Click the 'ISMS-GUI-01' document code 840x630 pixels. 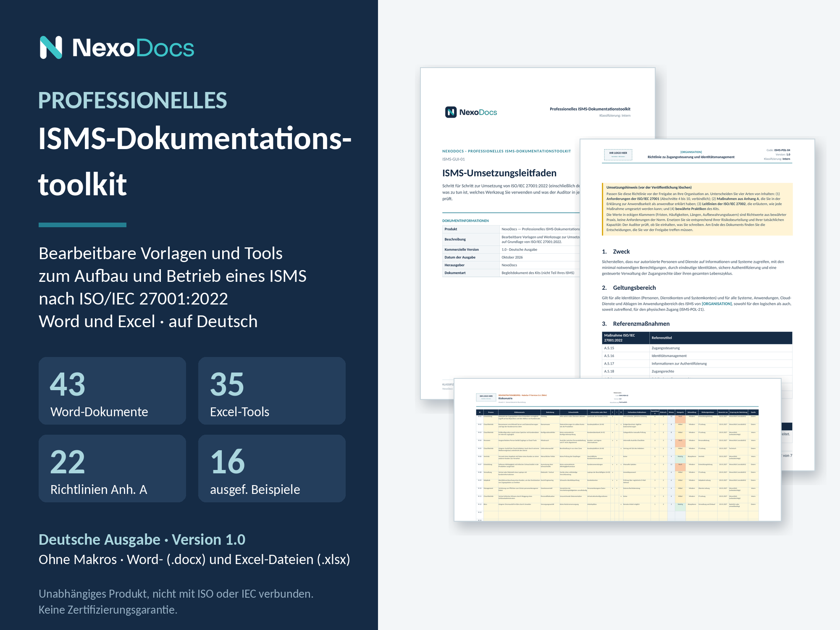pos(454,159)
